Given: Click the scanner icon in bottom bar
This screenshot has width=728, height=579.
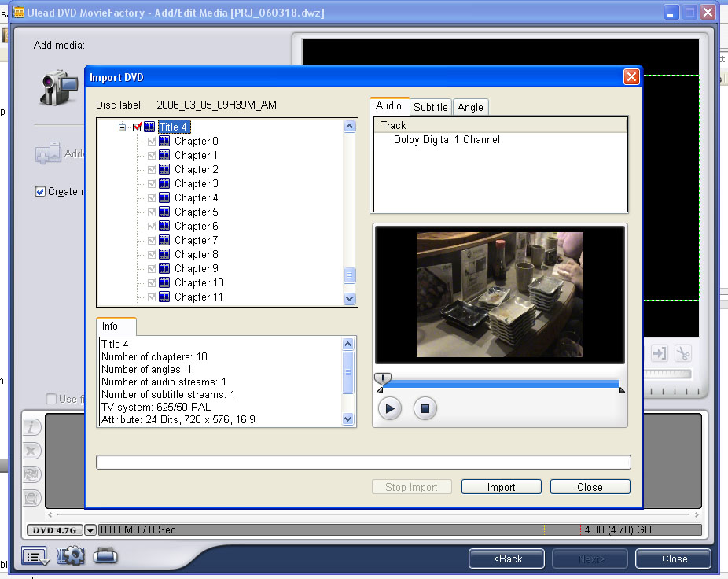Looking at the screenshot, I should pyautogui.click(x=105, y=556).
